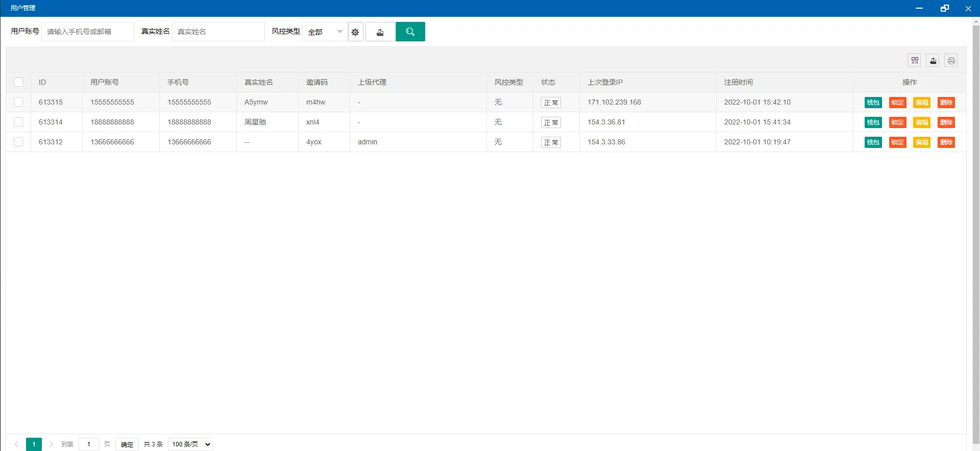Click 删除 for user 13666666666
The height and width of the screenshot is (451, 980).
(x=946, y=142)
